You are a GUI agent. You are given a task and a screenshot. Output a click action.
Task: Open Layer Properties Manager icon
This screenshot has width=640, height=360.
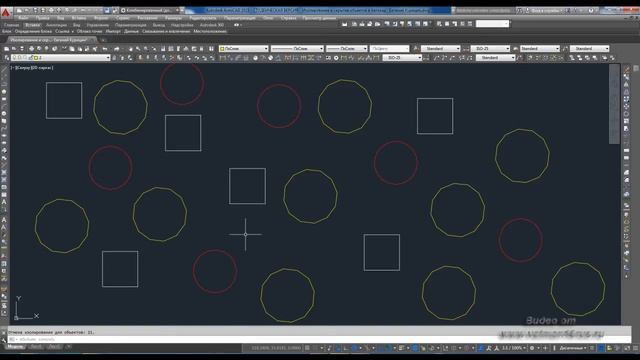click(7, 58)
